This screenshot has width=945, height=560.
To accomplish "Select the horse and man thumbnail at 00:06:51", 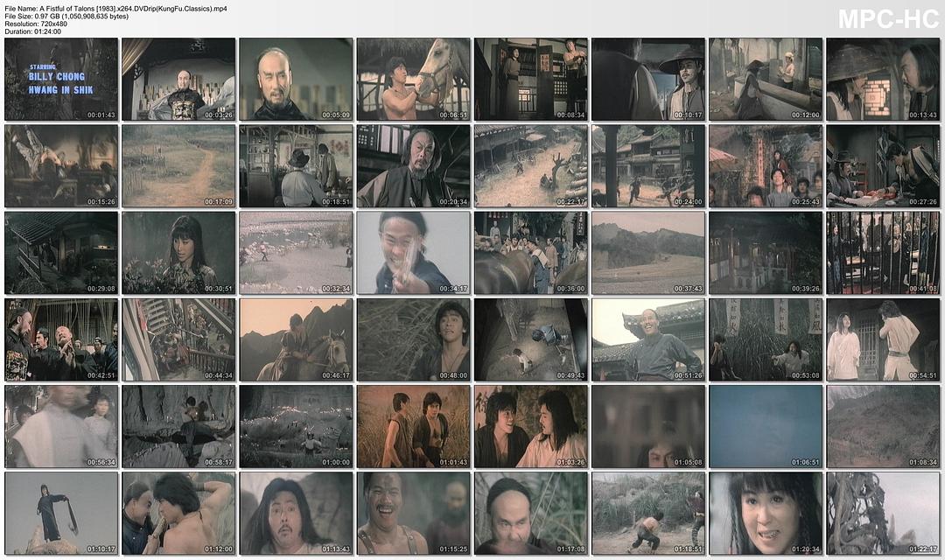I will coord(413,79).
